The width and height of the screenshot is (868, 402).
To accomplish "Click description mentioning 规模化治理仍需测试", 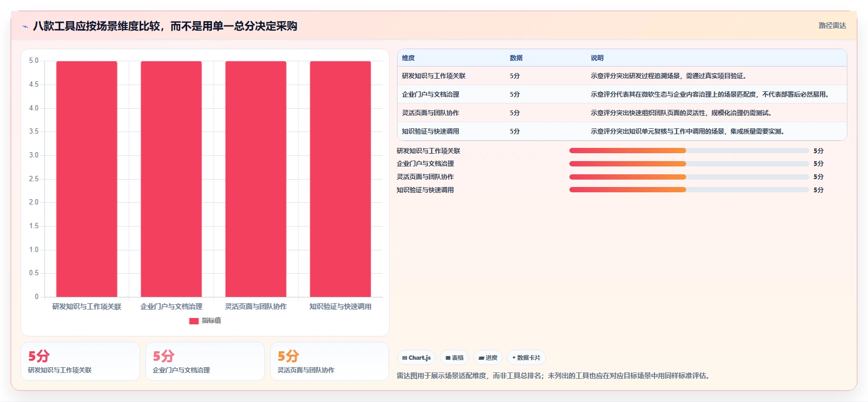I will pyautogui.click(x=682, y=113).
